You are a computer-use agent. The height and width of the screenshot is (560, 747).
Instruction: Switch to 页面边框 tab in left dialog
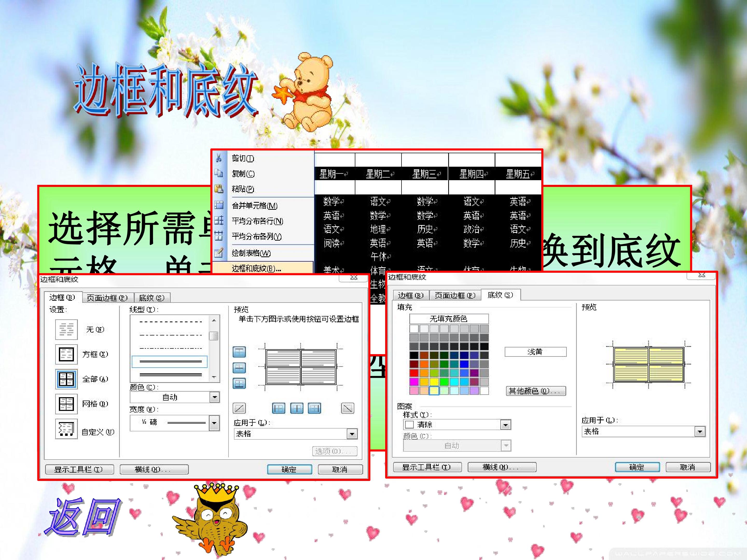pyautogui.click(x=107, y=298)
